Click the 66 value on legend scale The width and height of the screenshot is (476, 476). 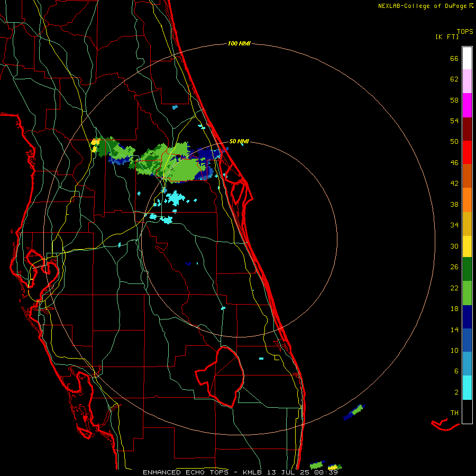(x=454, y=59)
